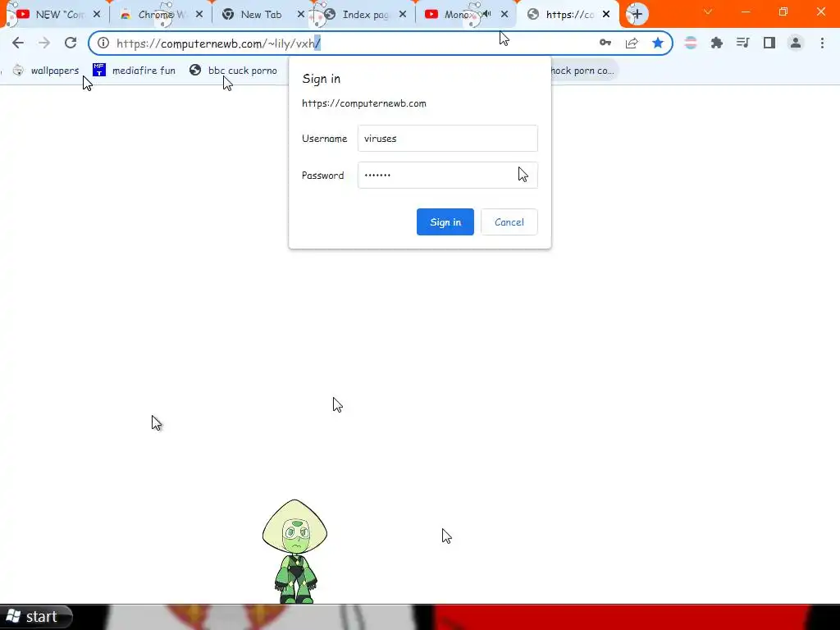Viewport: 840px width, 630px height.
Task: Open a new tab with the plus button
Action: pos(637,15)
